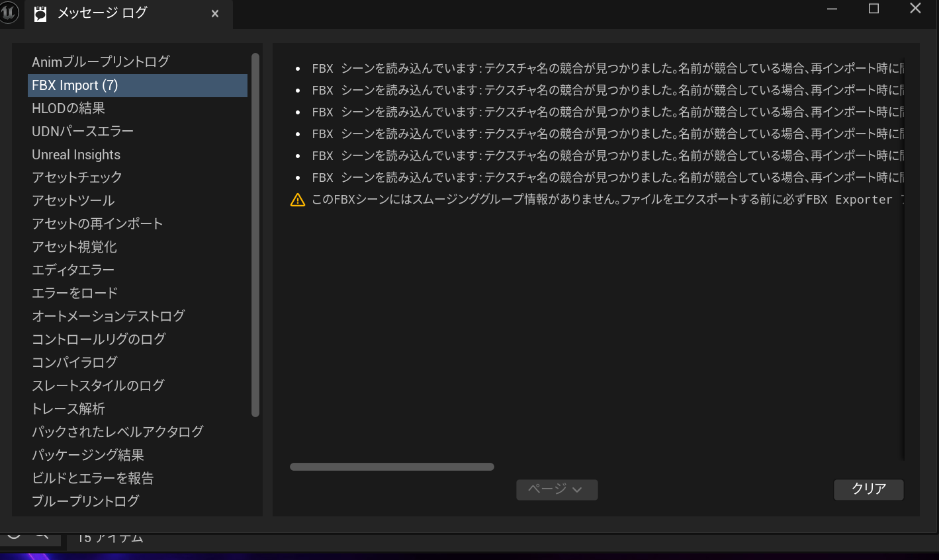Minimize the Message Log window
The width and height of the screenshot is (939, 560).
[x=832, y=9]
